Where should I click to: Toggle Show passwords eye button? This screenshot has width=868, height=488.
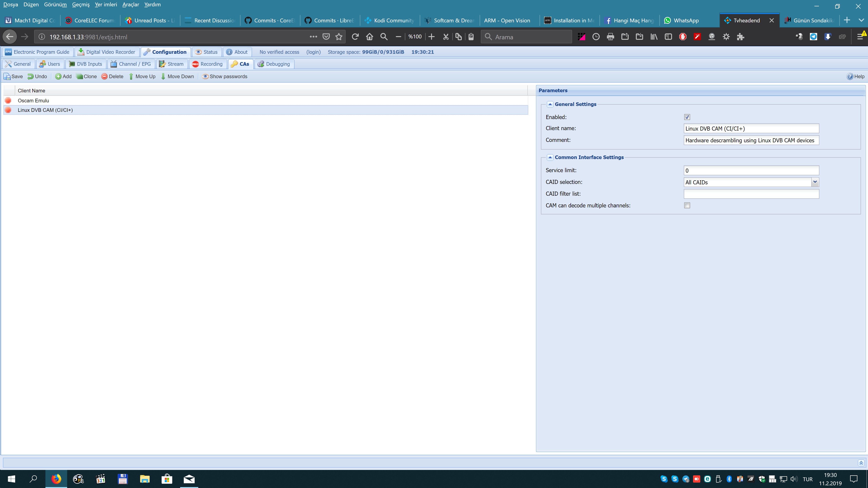(x=205, y=76)
